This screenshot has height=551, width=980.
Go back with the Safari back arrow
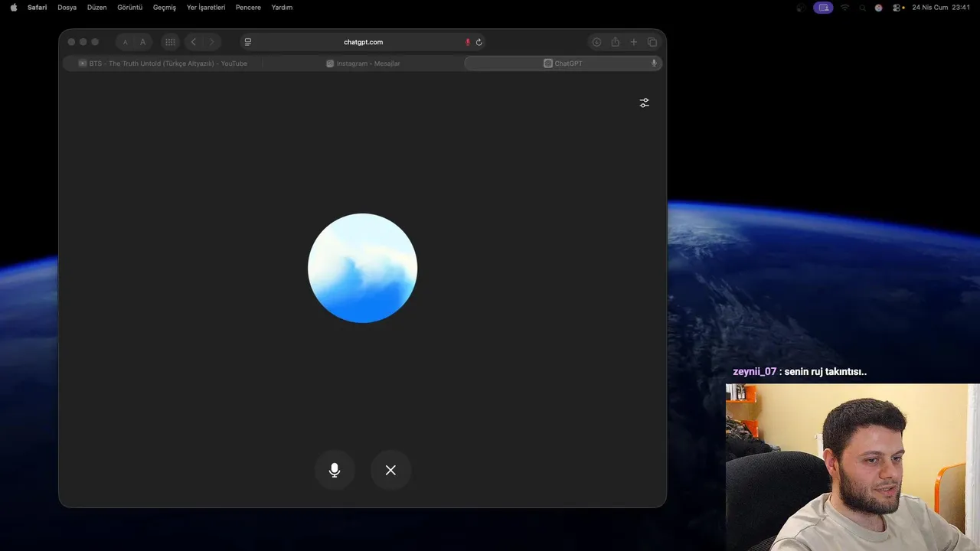[194, 42]
